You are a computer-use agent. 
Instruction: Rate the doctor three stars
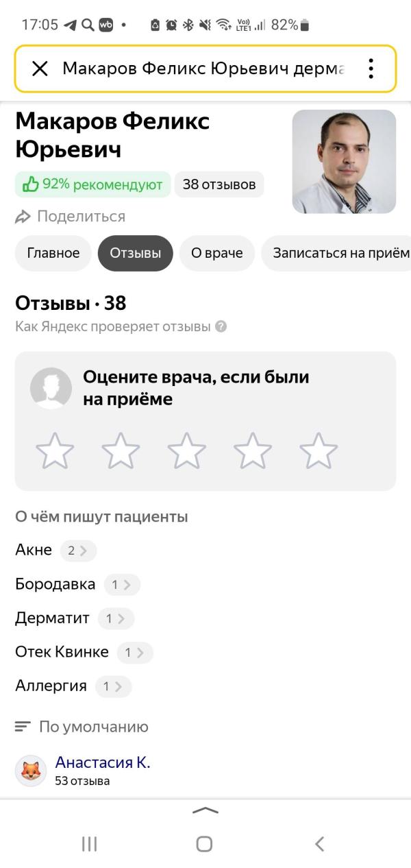click(x=187, y=450)
